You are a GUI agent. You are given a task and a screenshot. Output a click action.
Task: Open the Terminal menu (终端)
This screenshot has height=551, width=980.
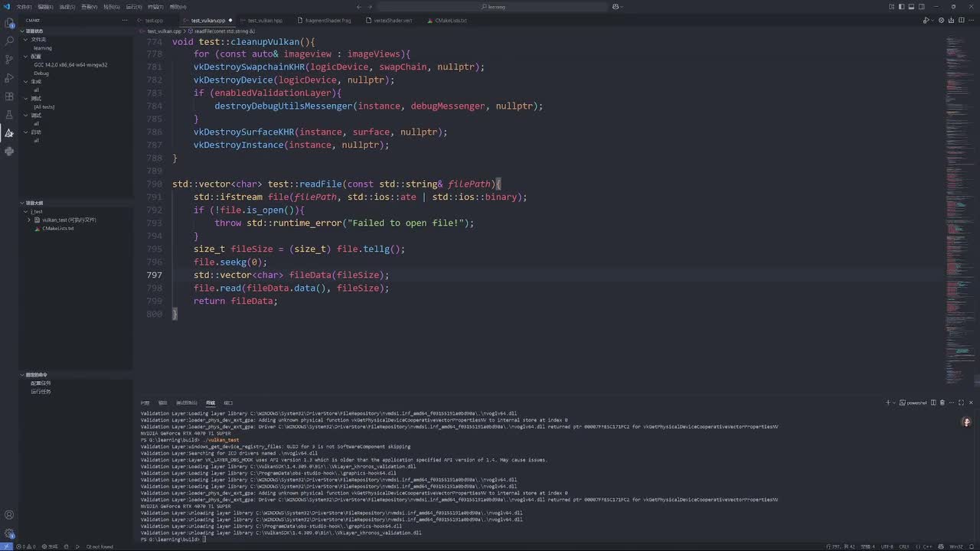155,7
